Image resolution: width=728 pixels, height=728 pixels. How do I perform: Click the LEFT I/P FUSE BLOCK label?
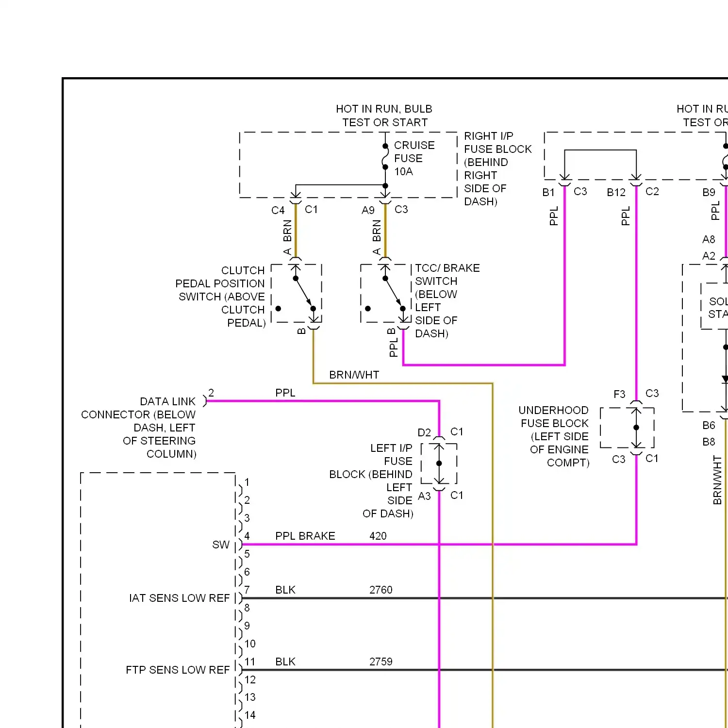pos(371,480)
